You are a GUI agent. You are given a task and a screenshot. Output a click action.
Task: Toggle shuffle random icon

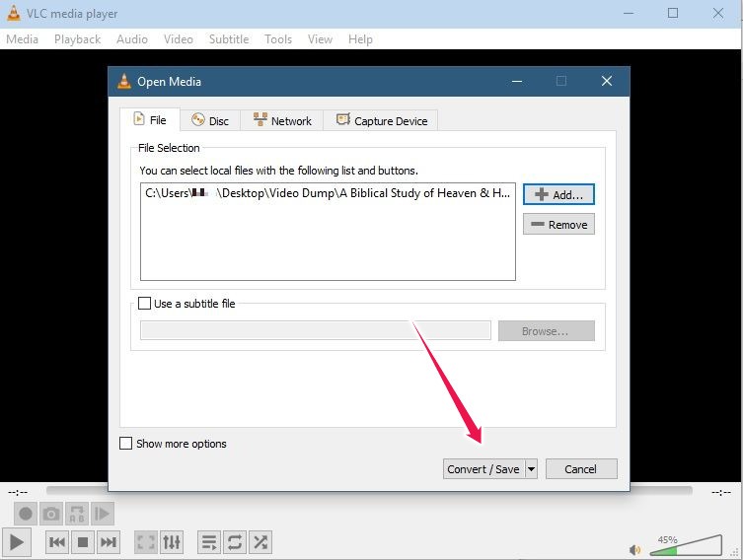pyautogui.click(x=260, y=542)
